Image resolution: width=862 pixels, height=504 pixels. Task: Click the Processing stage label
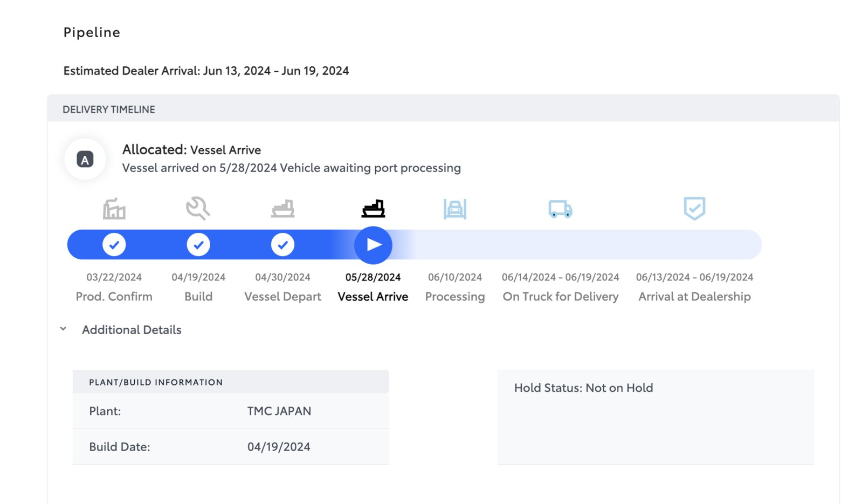(455, 297)
